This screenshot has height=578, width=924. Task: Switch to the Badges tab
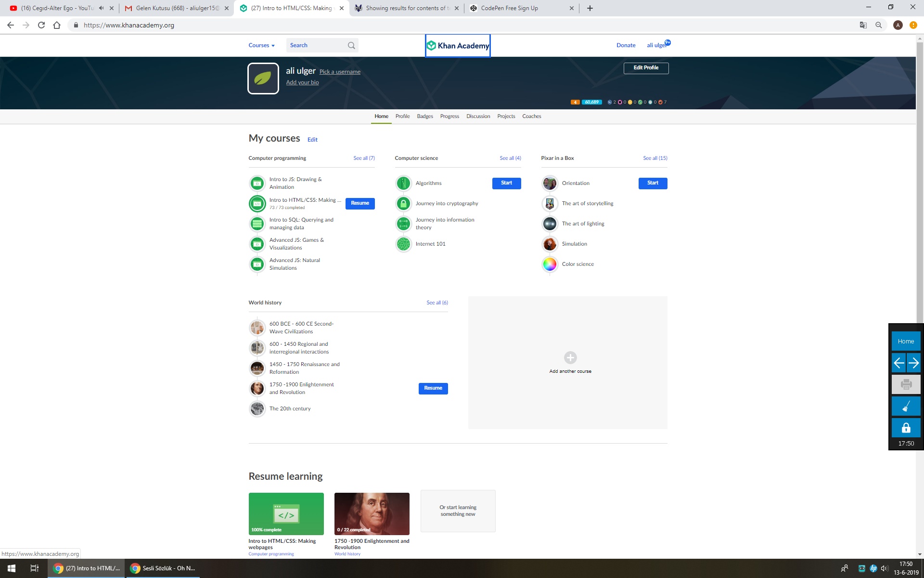point(425,116)
